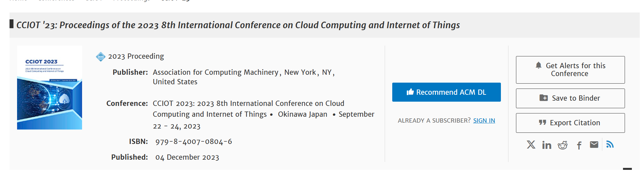Open the CCIOT 2023 conference link

(248, 109)
